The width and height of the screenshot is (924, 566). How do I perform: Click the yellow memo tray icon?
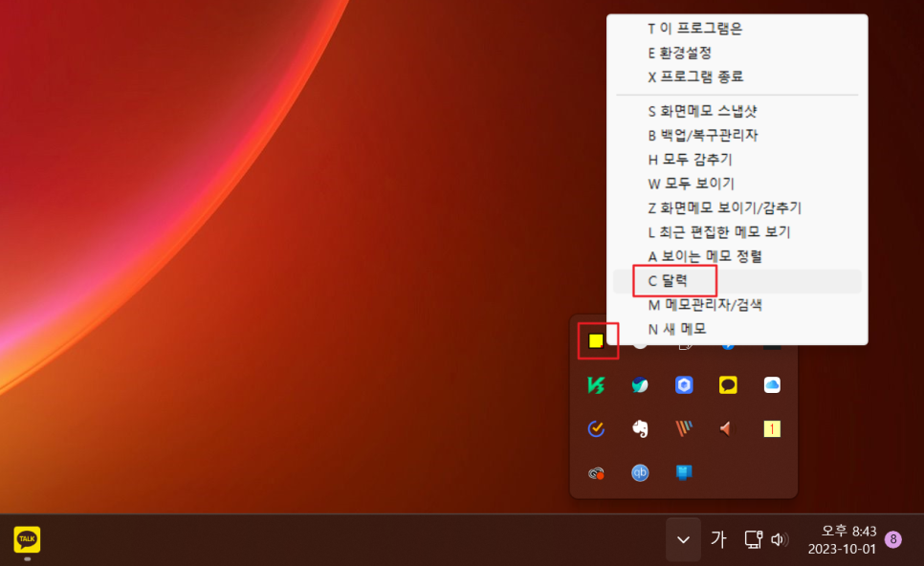(x=596, y=341)
